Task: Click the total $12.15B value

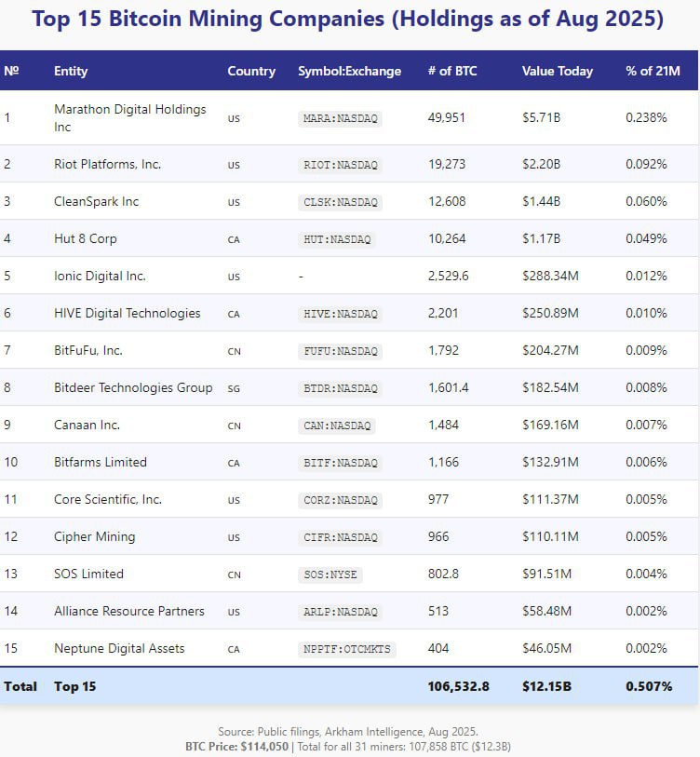Action: point(546,686)
